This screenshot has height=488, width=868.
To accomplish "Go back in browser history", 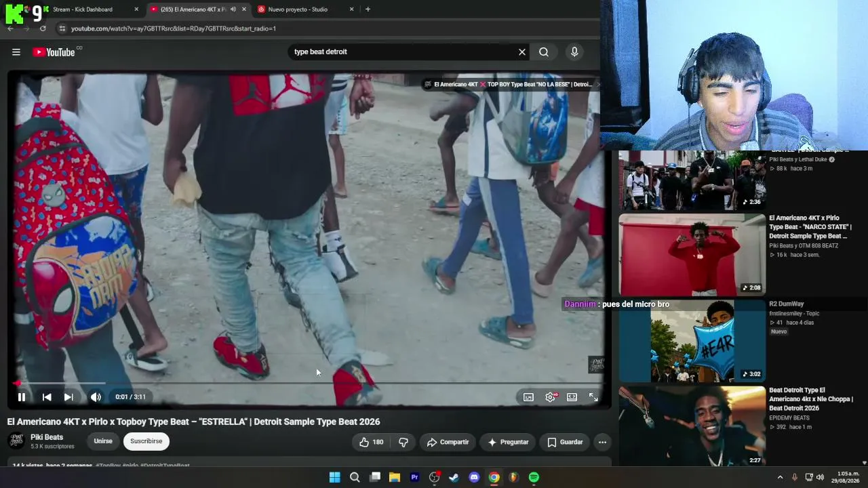I will pos(10,28).
